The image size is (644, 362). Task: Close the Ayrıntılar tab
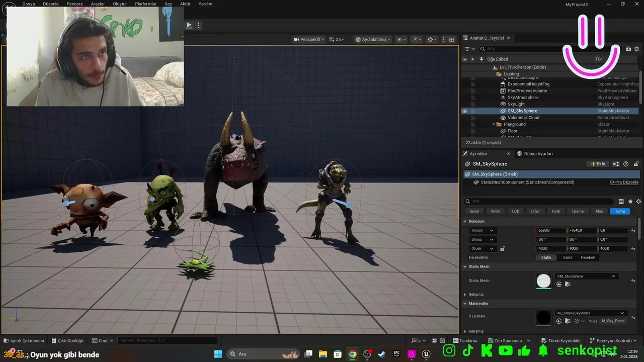click(x=508, y=154)
